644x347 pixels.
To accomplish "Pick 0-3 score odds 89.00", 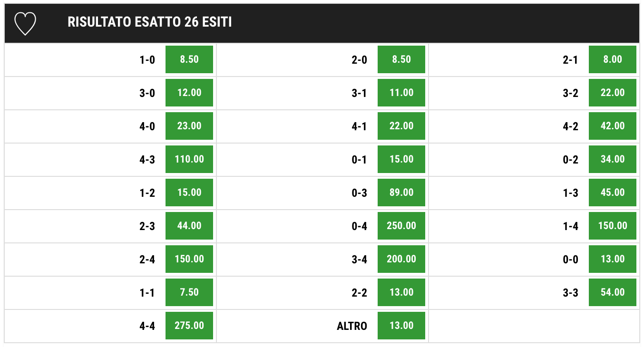I will point(401,193).
